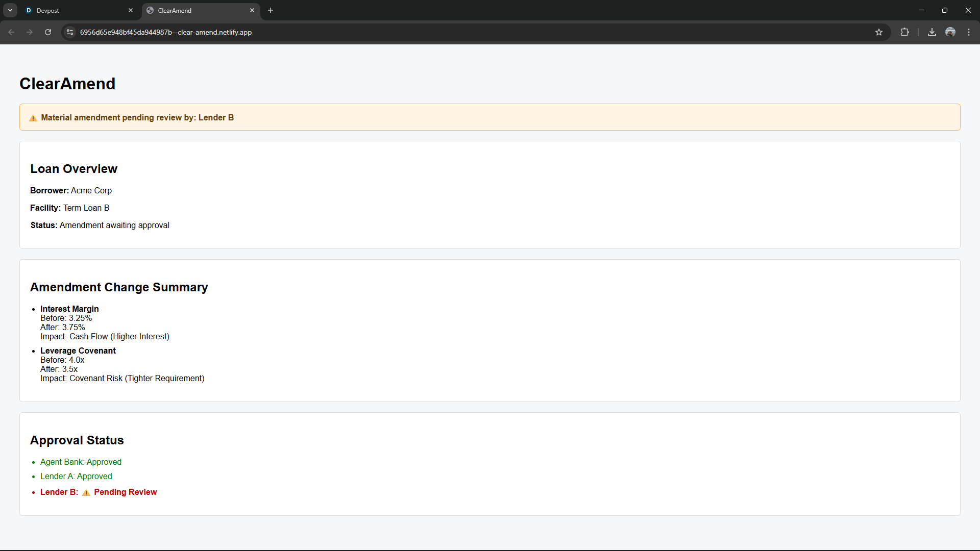Screen dimensions: 980x551
Task: Click the browser reload button
Action: click(x=48, y=32)
